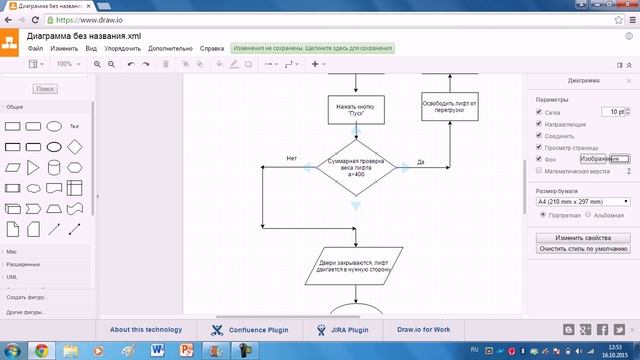Toggle the Сетка grid checkbox
The height and width of the screenshot is (360, 640).
pos(539,112)
